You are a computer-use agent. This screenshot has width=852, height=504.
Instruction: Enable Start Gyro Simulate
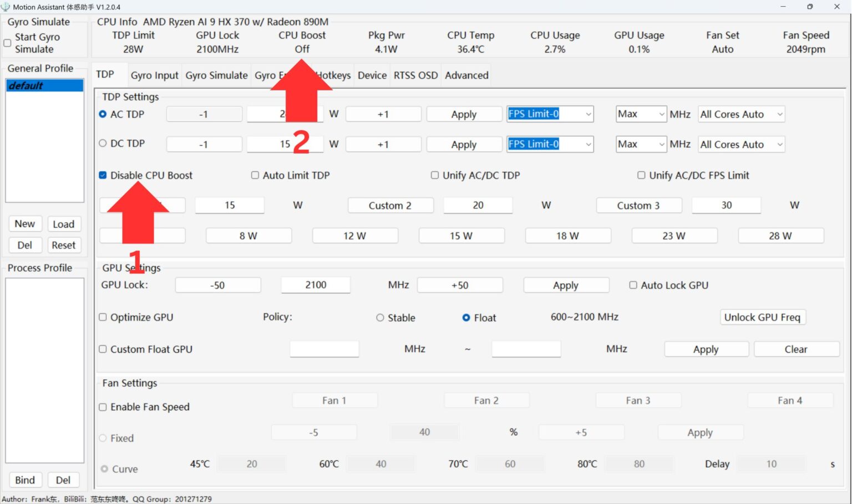tap(7, 43)
